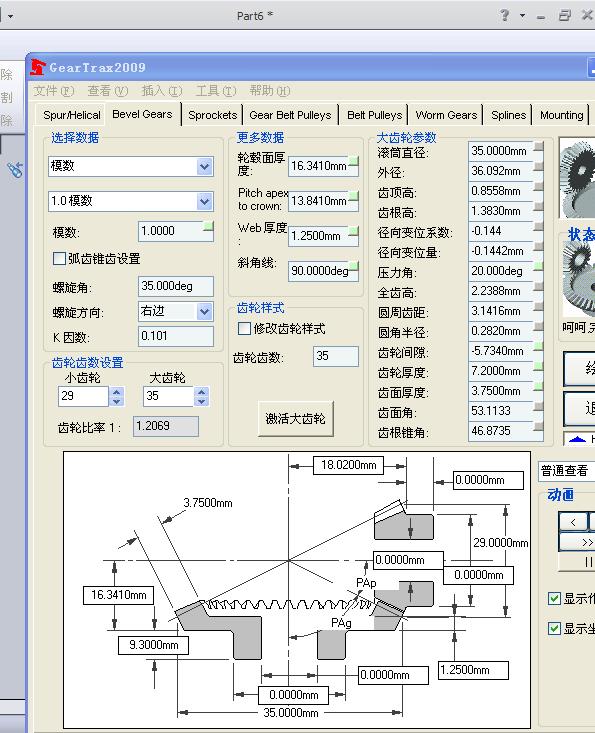595x733 pixels.
Task: Click the animation pause || button
Action: (x=578, y=561)
